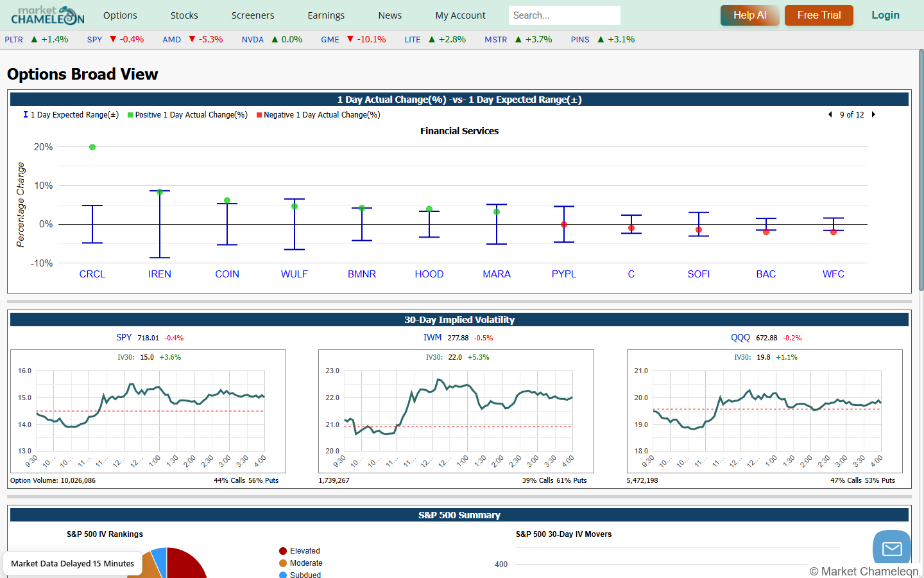
Task: Click the '47% Calls 53% Puts' text
Action: click(863, 480)
